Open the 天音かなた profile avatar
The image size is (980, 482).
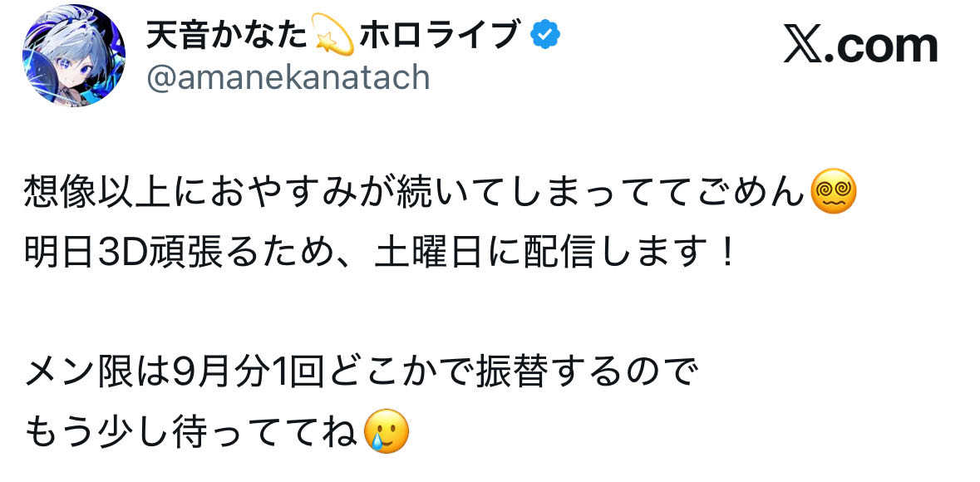tap(74, 55)
